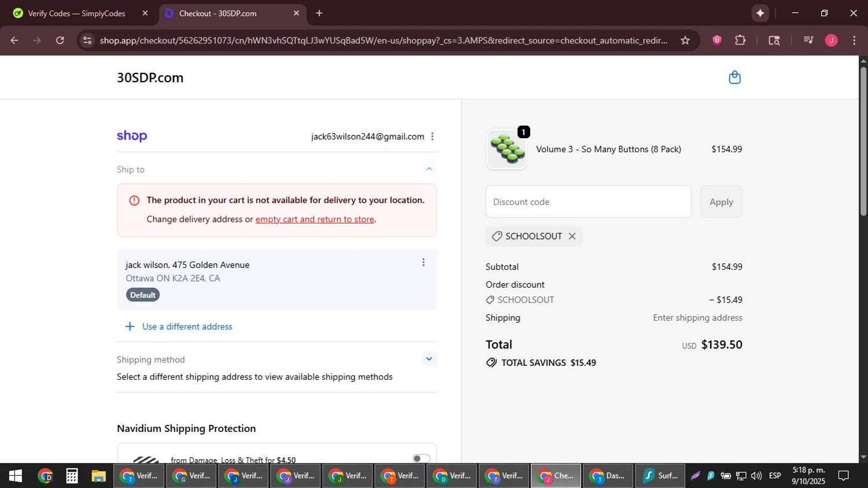
Task: Click the order discount value '– $15.49'
Action: (x=726, y=300)
